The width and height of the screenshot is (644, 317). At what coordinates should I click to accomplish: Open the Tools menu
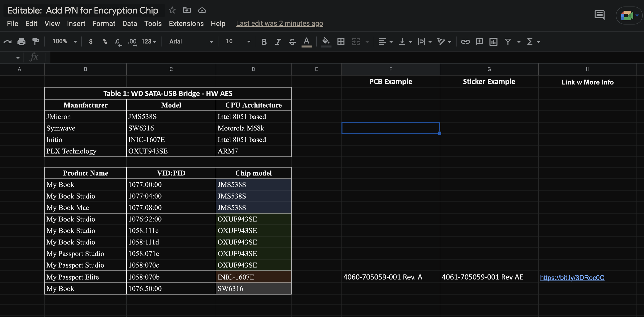coord(153,23)
